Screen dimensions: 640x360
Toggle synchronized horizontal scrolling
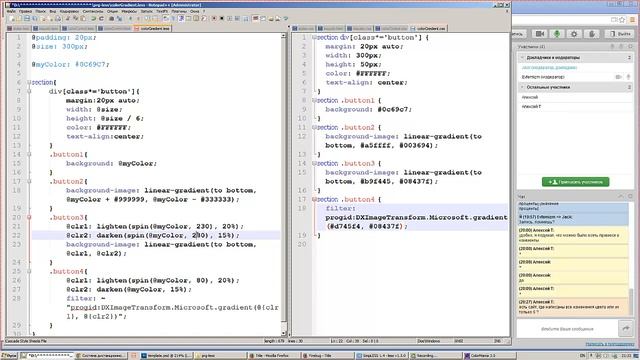tap(154, 18)
